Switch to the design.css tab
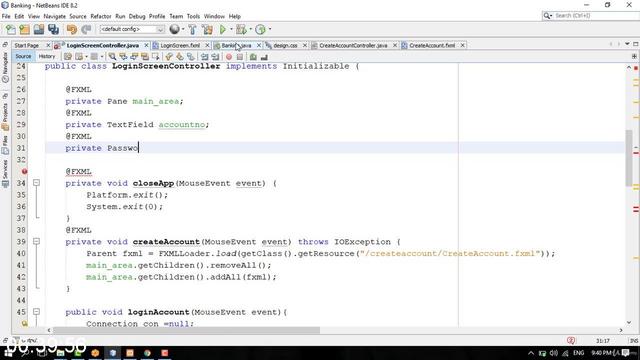This screenshot has width=640, height=360. [285, 45]
